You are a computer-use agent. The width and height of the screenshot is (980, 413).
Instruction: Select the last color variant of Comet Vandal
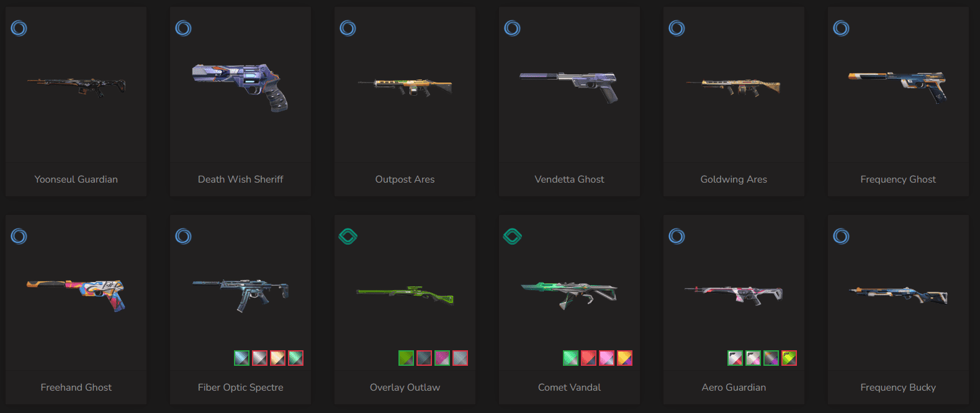click(x=624, y=358)
